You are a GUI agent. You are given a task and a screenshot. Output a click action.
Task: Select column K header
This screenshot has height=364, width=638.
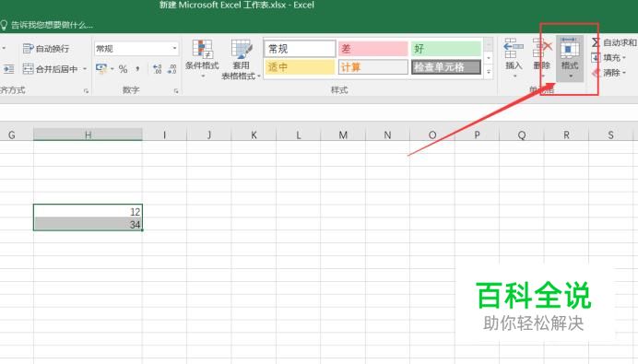coord(254,135)
